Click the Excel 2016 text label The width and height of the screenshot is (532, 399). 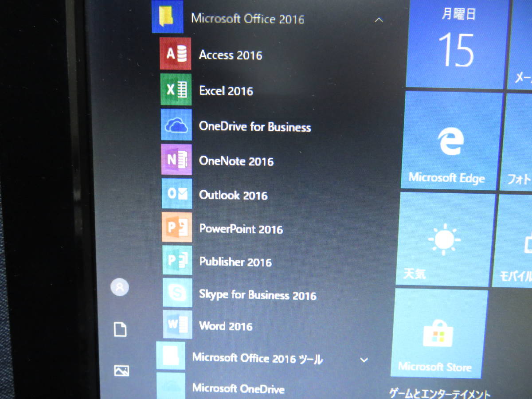(226, 91)
